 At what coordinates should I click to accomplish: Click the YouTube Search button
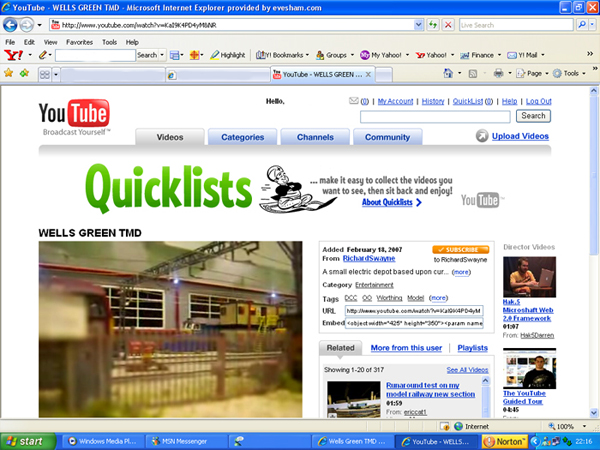[x=533, y=116]
